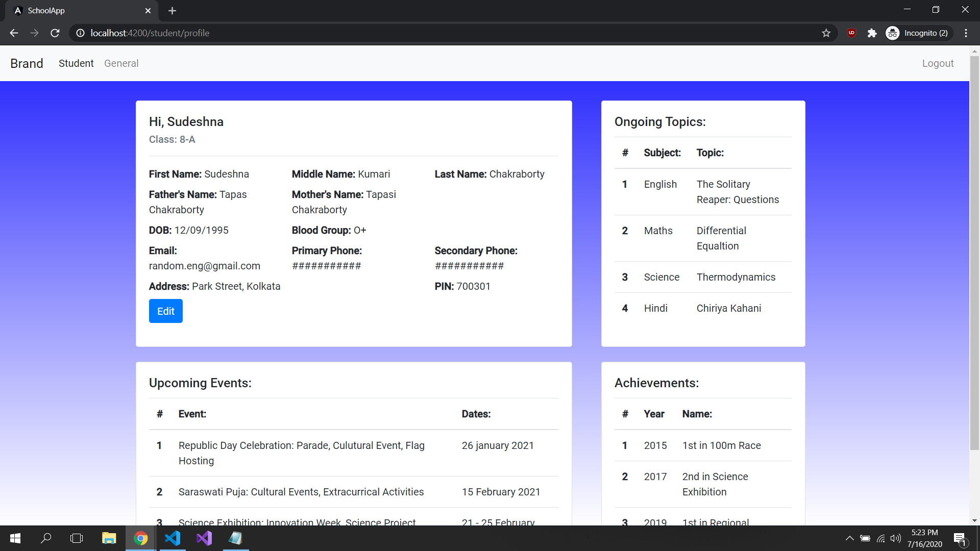The image size is (980, 551).
Task: Switch to the General tab
Action: click(x=121, y=63)
